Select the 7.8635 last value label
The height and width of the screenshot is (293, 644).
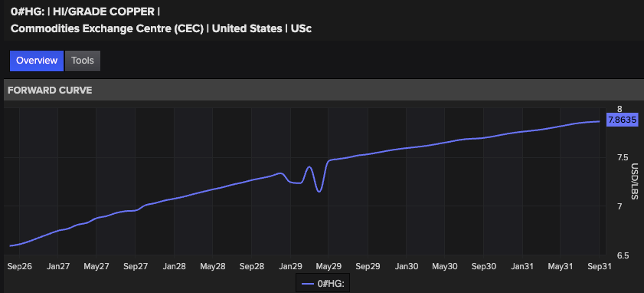pyautogui.click(x=623, y=120)
